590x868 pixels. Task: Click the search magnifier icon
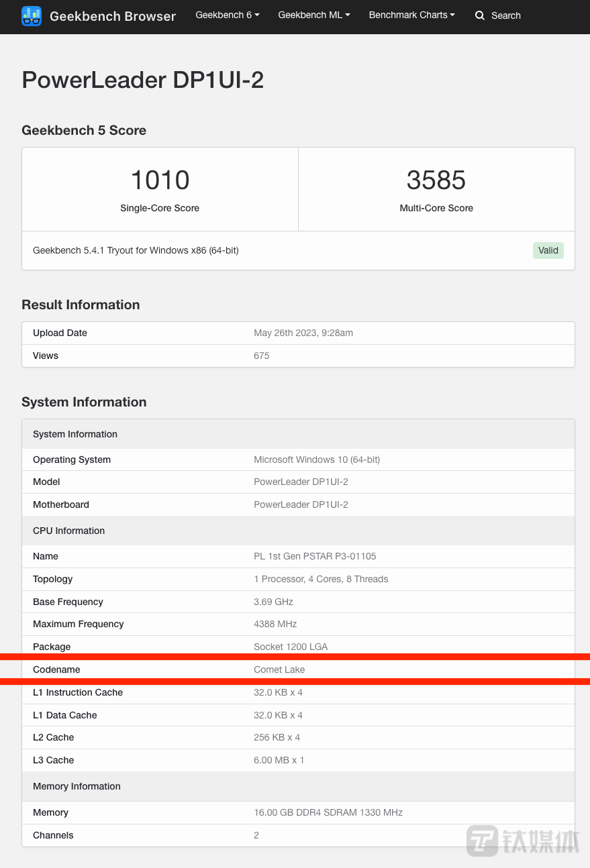[480, 15]
